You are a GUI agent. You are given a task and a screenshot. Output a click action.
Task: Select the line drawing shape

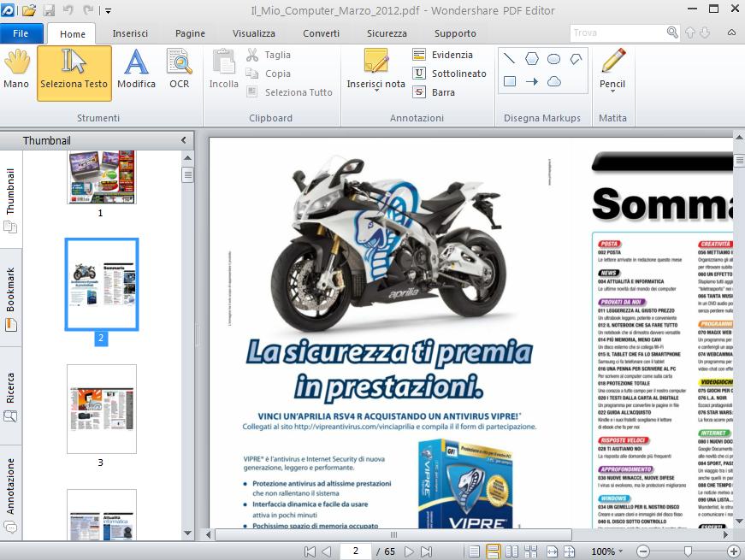(x=509, y=58)
